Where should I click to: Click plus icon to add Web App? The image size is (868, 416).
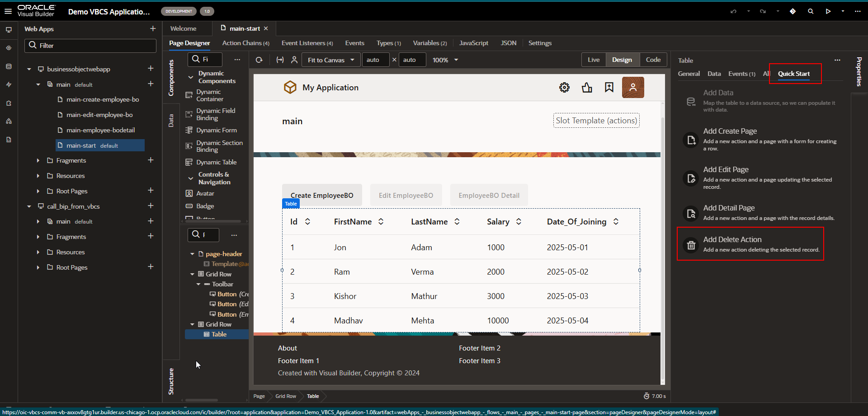pos(153,28)
